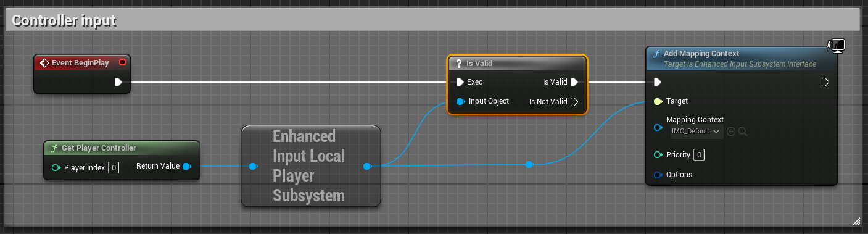Click the Input Object pin on Is Valid
This screenshot has height=234, width=868.
(x=460, y=101)
